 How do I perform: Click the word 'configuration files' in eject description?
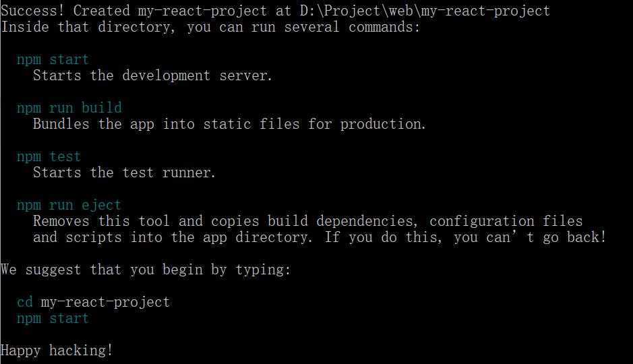tap(506, 221)
